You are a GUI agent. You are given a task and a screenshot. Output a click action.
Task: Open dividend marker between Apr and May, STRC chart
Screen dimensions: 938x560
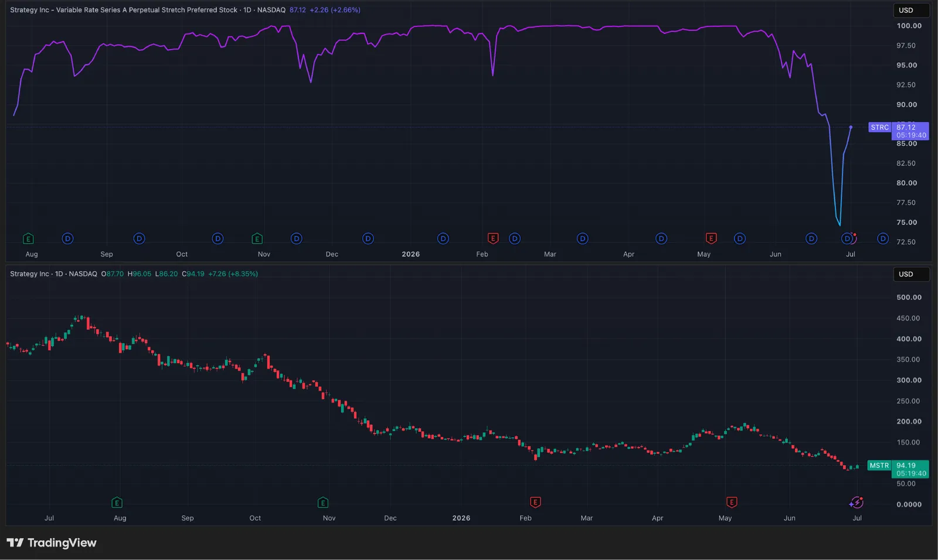[661, 238]
